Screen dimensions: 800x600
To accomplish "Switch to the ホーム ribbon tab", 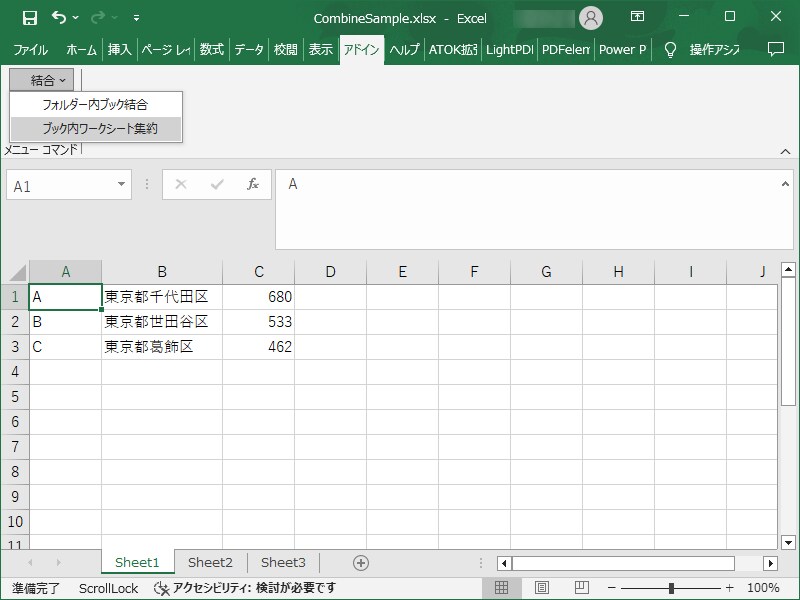I will tap(81, 49).
